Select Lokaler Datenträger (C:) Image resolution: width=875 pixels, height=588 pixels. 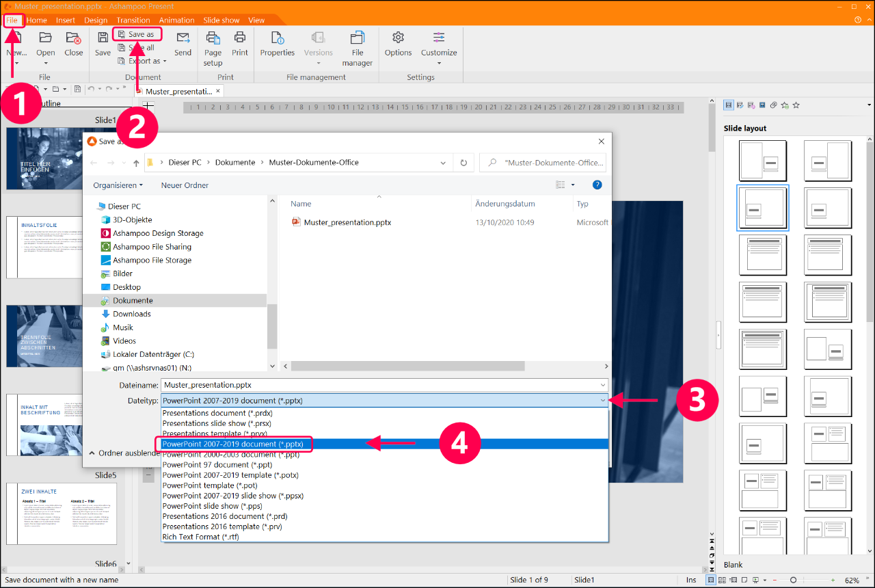pyautogui.click(x=153, y=354)
